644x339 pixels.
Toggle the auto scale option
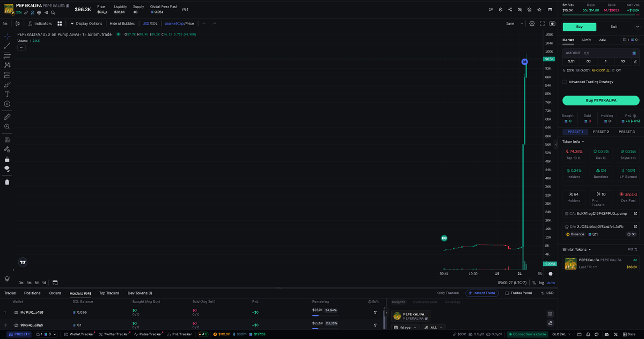551,283
